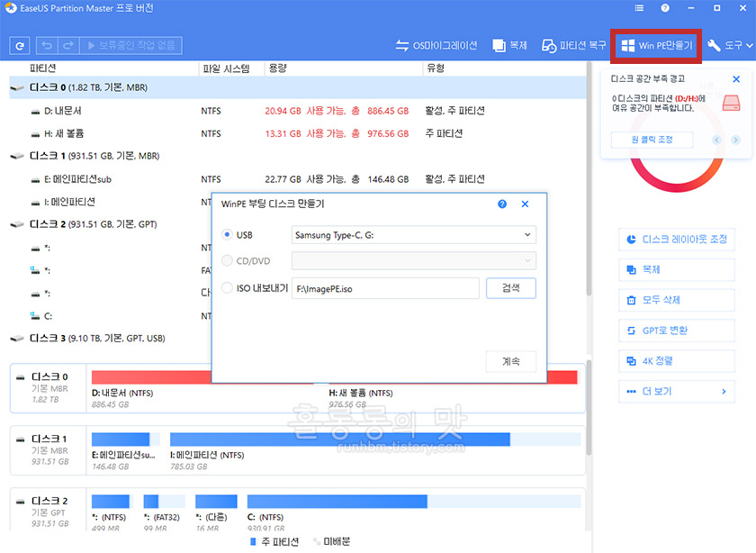This screenshot has height=553, width=756.
Task: Open the 도구 tools dropdown
Action: point(730,45)
